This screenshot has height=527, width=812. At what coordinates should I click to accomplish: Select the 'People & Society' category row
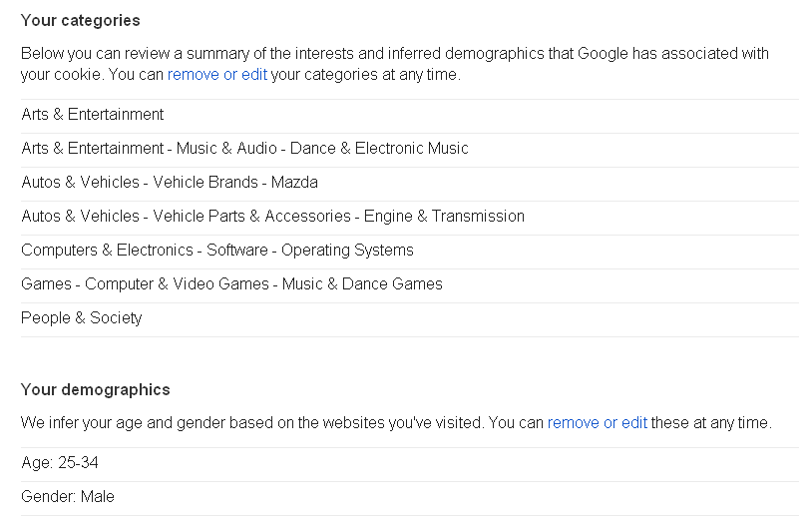82,318
